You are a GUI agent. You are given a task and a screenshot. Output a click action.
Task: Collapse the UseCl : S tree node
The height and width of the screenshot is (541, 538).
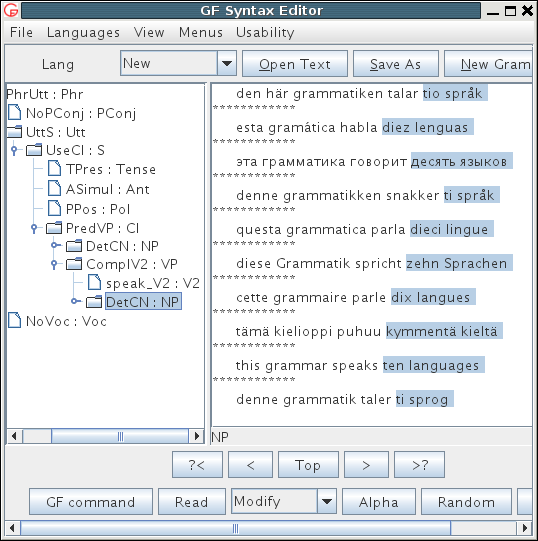[x=14, y=150]
